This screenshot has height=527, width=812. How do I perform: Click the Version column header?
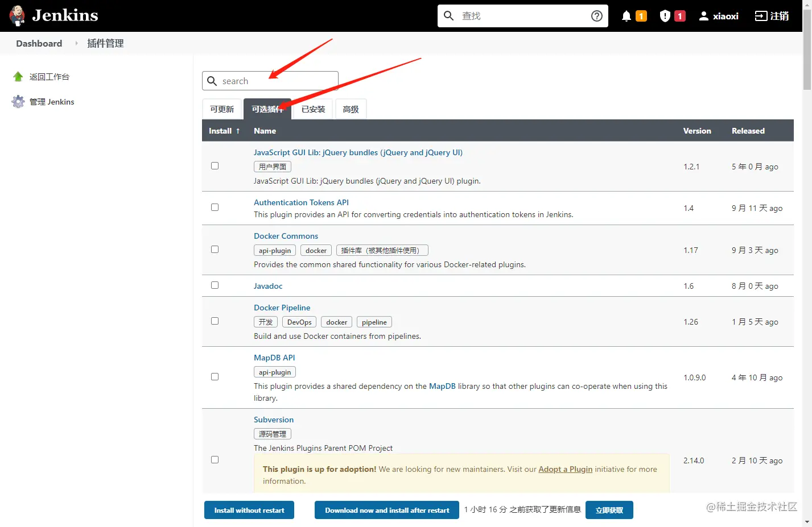(697, 131)
